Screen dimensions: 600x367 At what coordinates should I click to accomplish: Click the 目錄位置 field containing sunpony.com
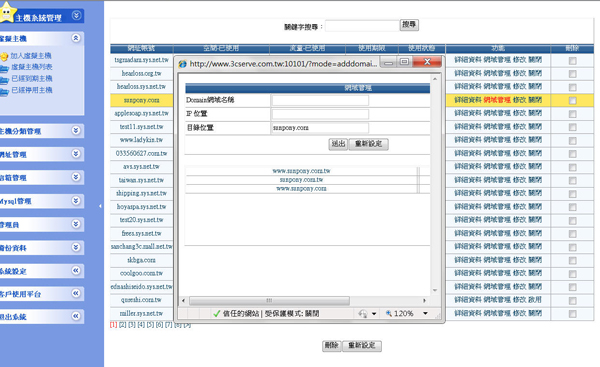click(320, 128)
